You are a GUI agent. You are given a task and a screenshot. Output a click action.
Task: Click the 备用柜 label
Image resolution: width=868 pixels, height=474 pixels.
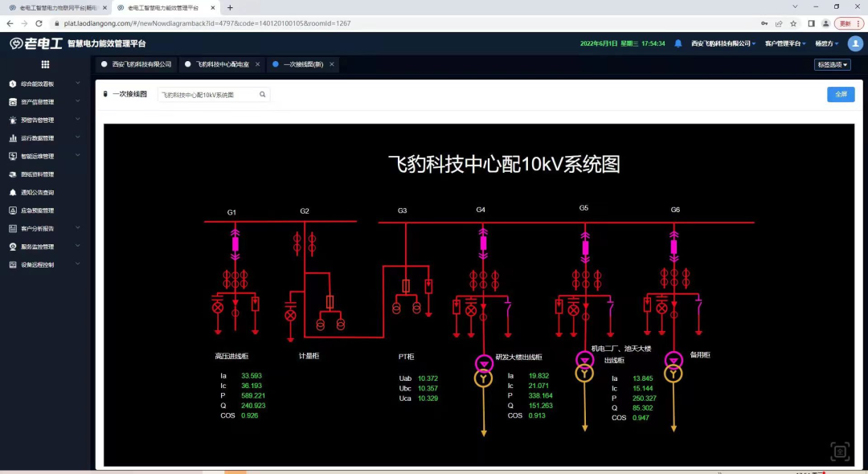point(700,355)
